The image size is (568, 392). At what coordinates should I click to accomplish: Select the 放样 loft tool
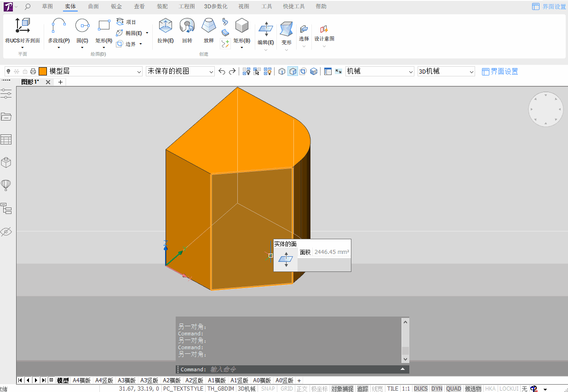tap(209, 31)
